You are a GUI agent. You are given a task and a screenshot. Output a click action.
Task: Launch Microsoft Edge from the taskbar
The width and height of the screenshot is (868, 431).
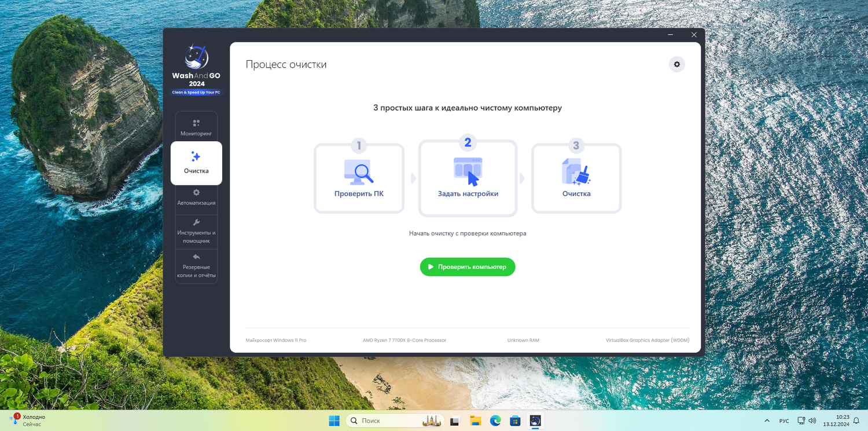(x=495, y=421)
